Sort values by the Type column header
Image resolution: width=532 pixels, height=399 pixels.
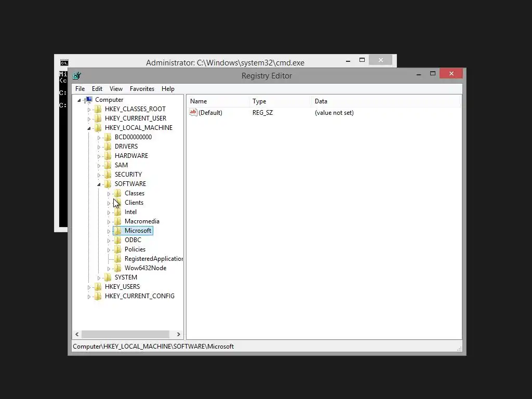pyautogui.click(x=280, y=101)
